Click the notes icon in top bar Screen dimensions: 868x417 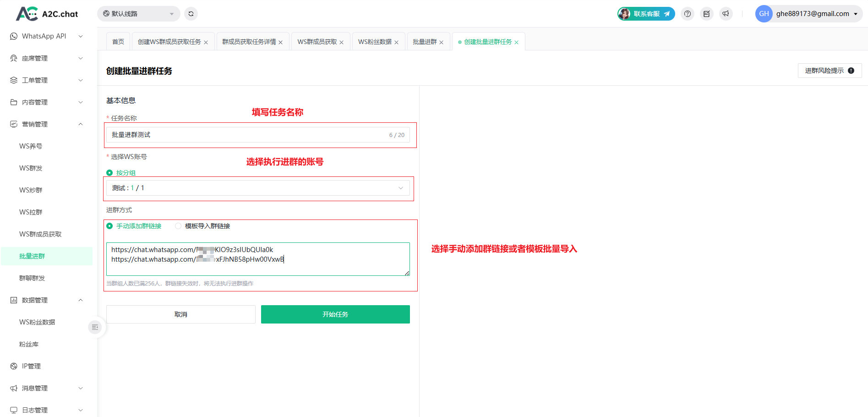[x=706, y=14]
